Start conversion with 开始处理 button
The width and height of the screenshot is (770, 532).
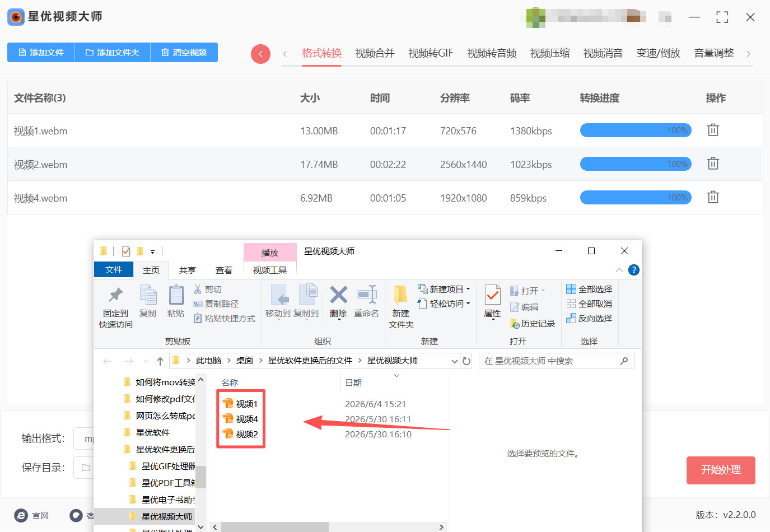(721, 470)
